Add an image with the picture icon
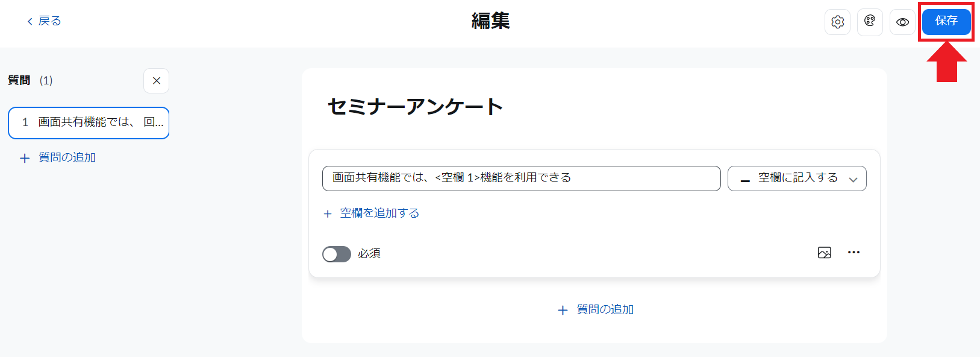The height and width of the screenshot is (357, 980). coord(825,253)
